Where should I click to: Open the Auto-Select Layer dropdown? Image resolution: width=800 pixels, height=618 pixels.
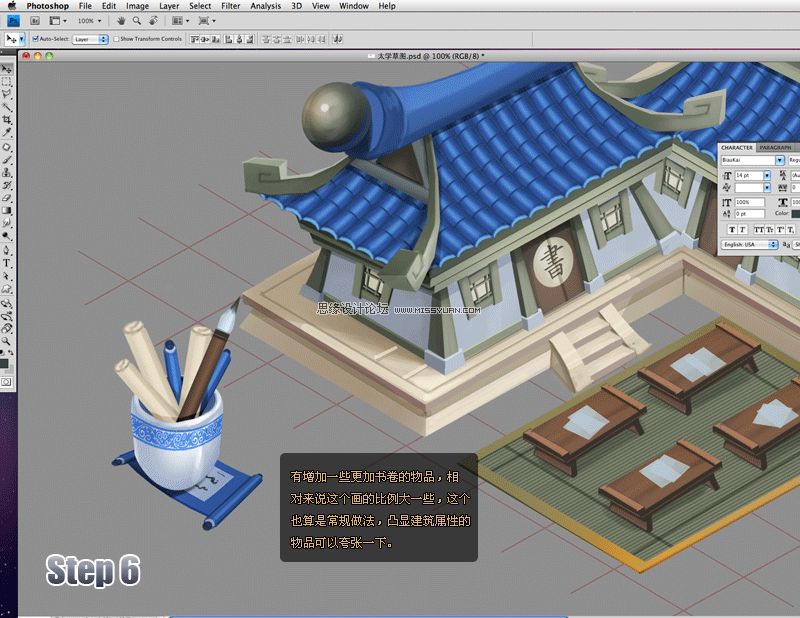click(90, 39)
